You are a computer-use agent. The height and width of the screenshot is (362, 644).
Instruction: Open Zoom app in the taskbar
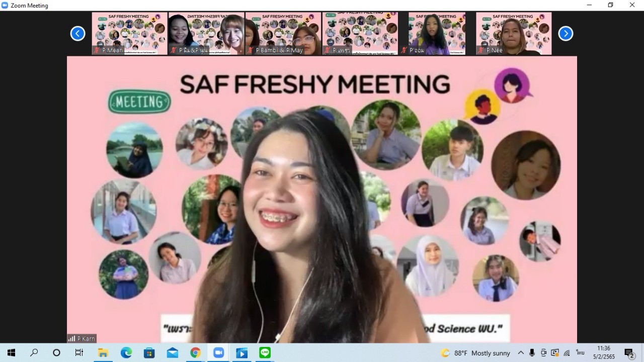[x=218, y=353]
